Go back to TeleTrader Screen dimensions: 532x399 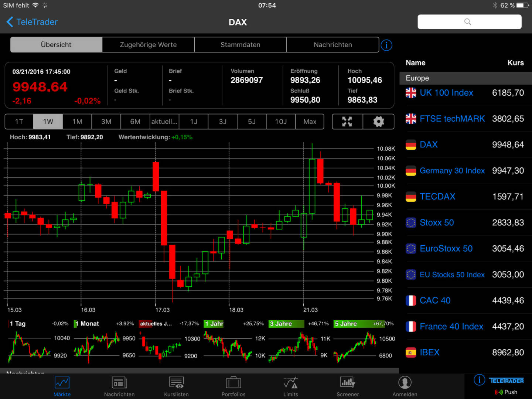[x=32, y=22]
